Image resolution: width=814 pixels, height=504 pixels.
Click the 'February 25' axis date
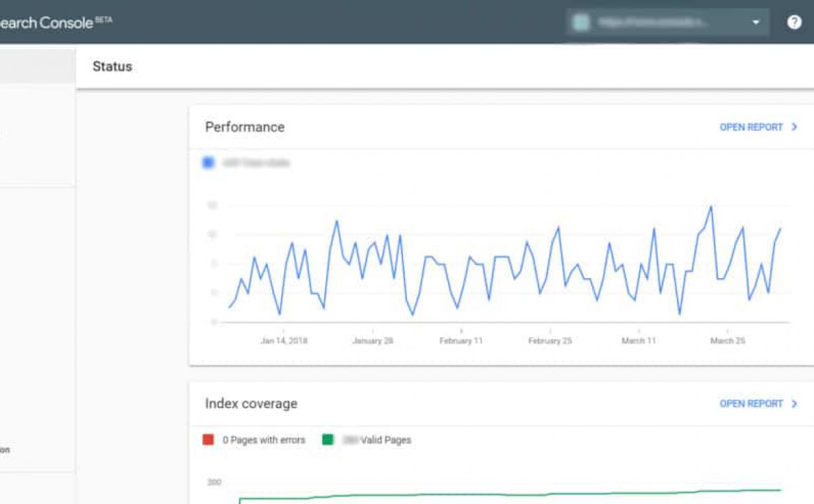pyautogui.click(x=550, y=341)
